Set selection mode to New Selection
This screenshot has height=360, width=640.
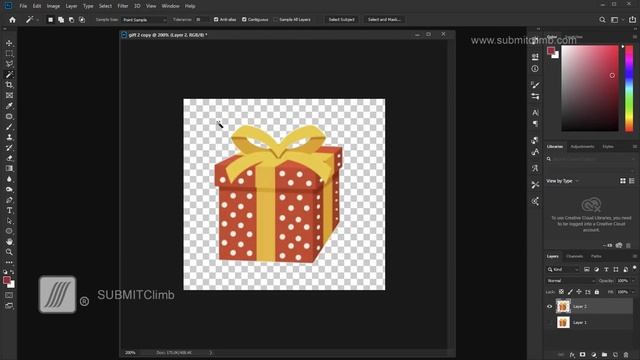pyautogui.click(x=50, y=20)
